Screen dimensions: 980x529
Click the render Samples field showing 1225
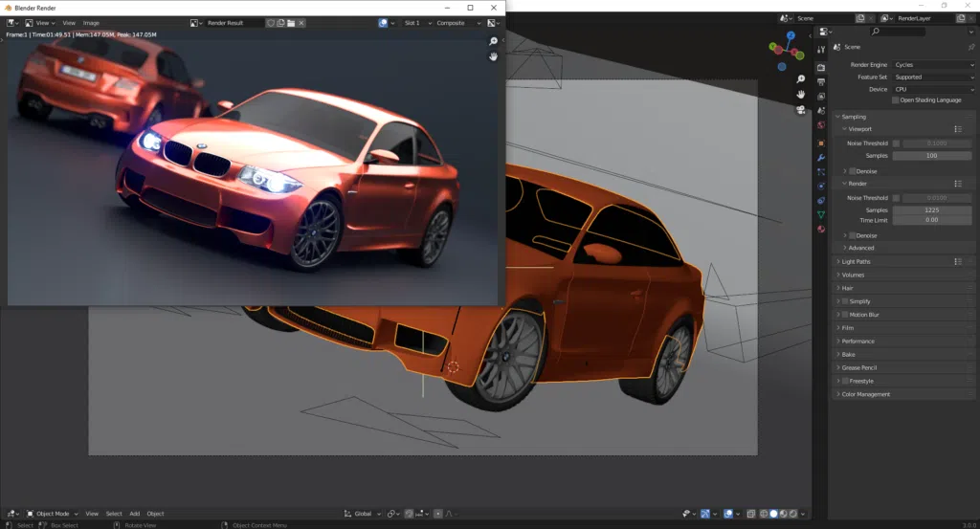(x=931, y=209)
